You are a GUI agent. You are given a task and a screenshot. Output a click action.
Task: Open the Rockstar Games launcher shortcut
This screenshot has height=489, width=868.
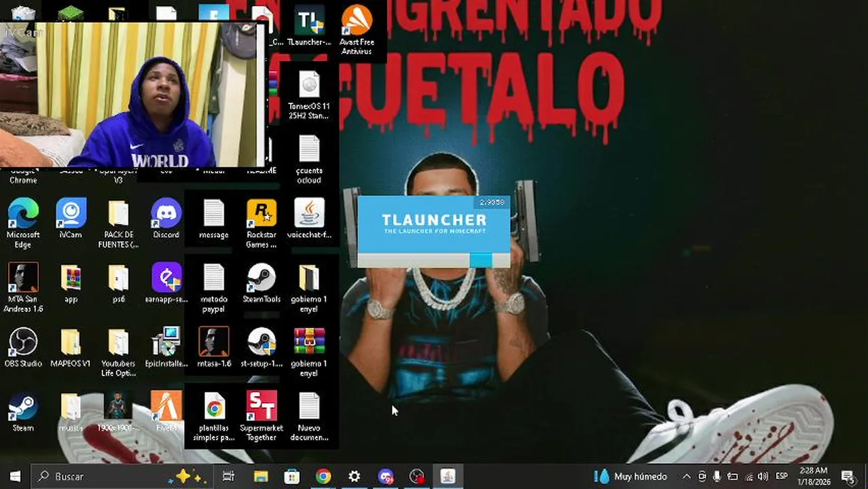[x=261, y=223]
